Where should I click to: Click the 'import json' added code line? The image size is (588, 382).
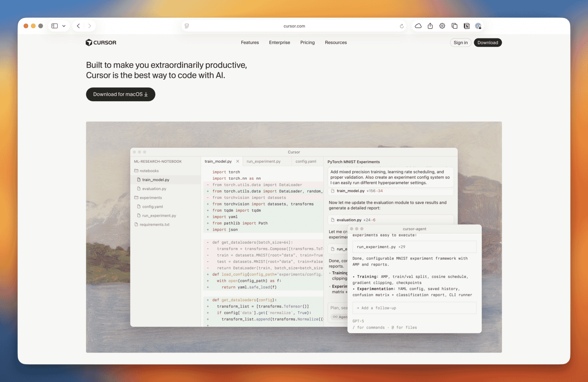pos(225,229)
